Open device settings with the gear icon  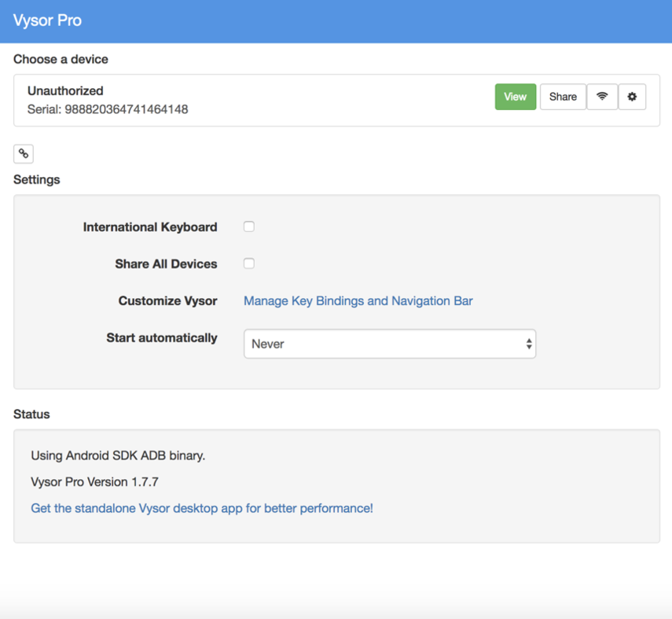pyautogui.click(x=632, y=97)
